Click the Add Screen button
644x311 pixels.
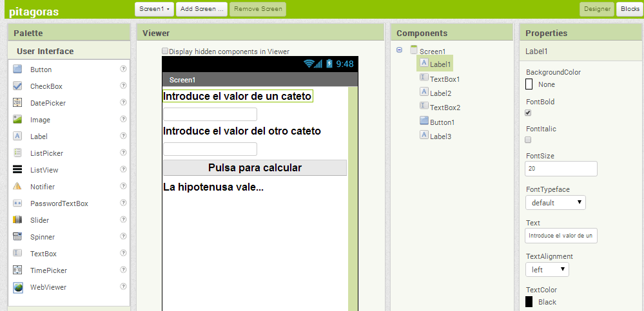(202, 9)
